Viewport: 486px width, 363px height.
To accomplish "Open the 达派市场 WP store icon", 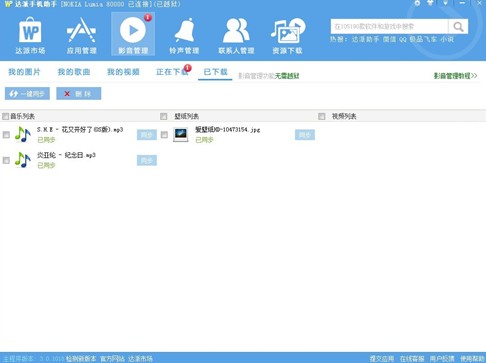I will click(30, 35).
